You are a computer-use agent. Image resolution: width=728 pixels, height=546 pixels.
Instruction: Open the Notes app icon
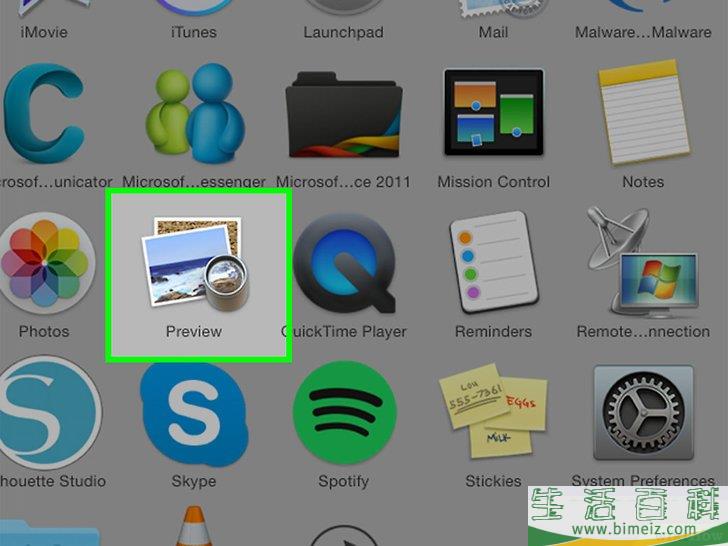tap(644, 112)
